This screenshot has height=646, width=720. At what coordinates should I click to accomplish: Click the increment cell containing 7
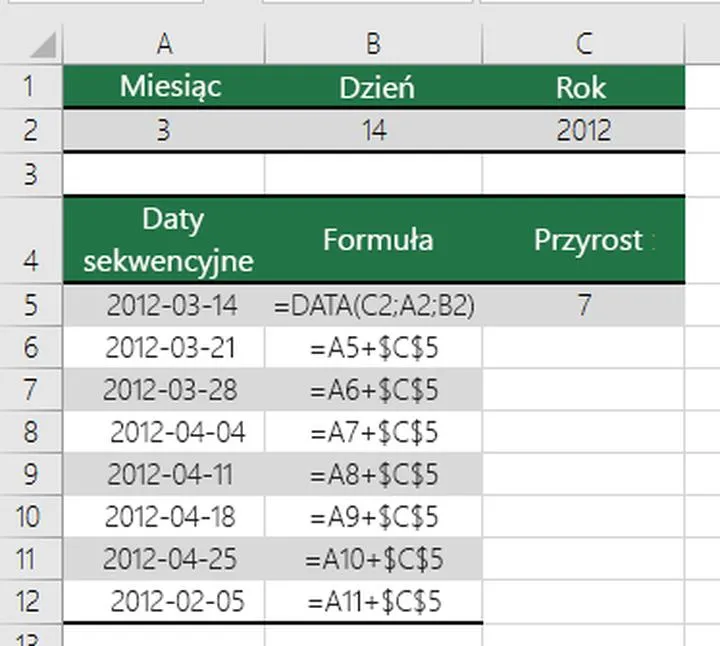click(583, 306)
